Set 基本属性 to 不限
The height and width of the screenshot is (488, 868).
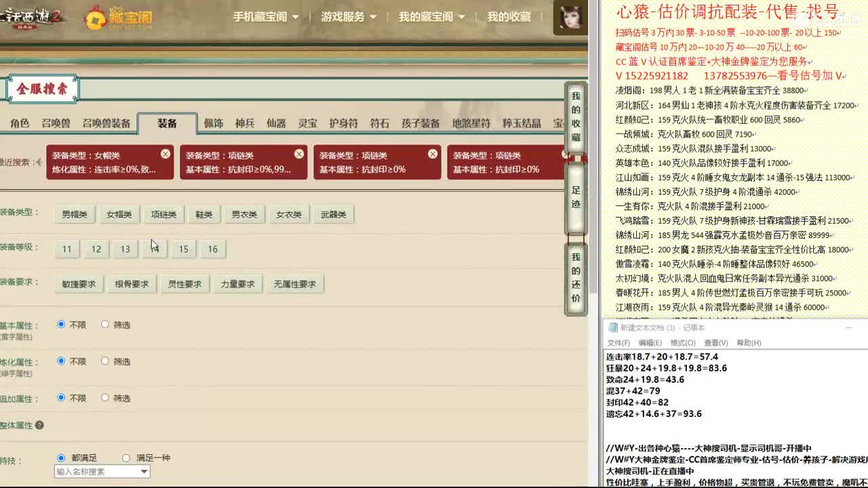coord(61,325)
